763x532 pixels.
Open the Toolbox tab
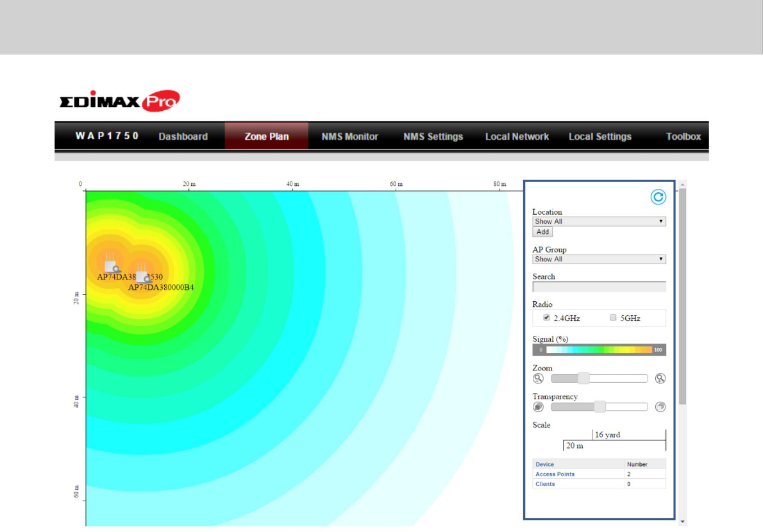pyautogui.click(x=683, y=137)
